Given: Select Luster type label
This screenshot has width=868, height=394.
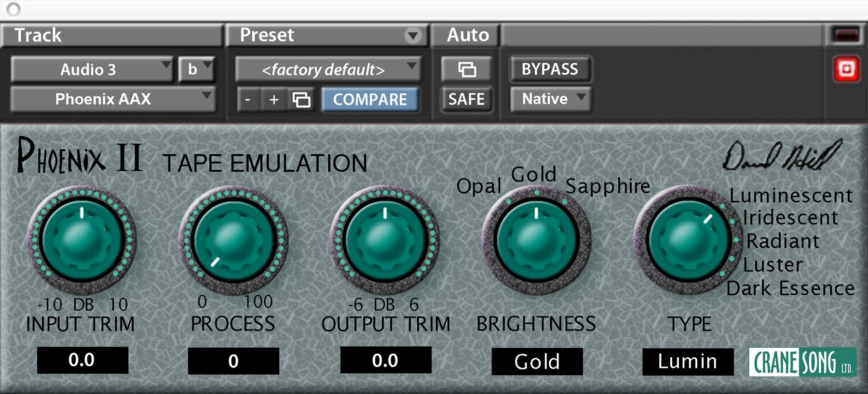Looking at the screenshot, I should 773,264.
